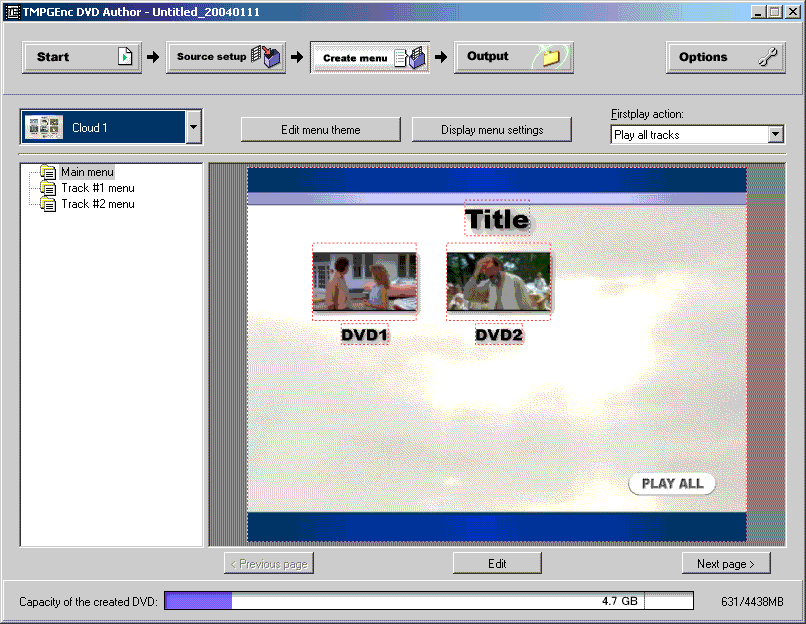Select the Title text in the menu preview
Screen dimensions: 806x624
(x=497, y=219)
